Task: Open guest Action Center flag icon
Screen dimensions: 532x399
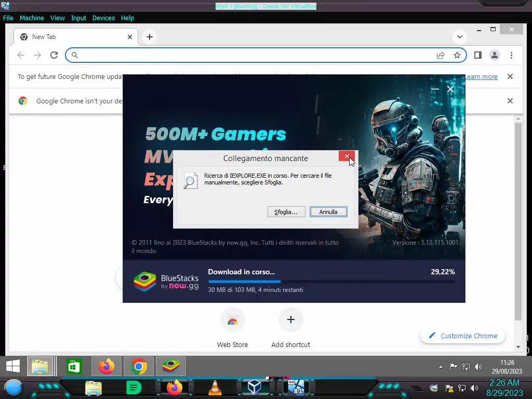Action: 453,366
